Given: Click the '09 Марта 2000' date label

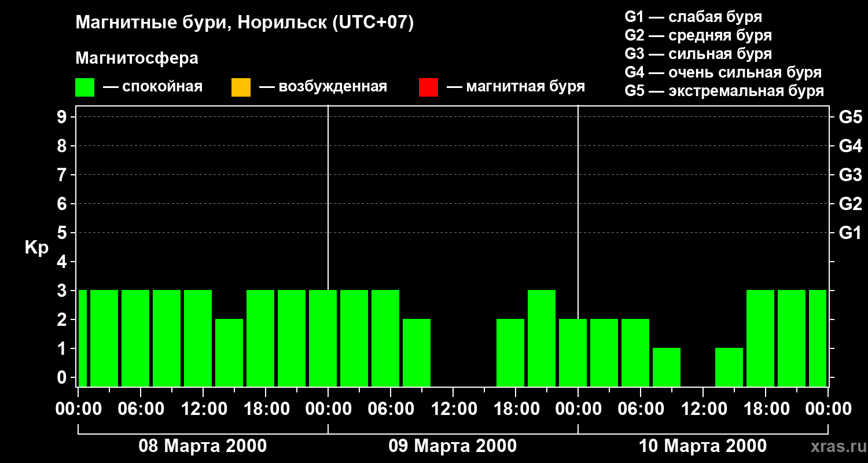Looking at the screenshot, I should pos(453,446).
